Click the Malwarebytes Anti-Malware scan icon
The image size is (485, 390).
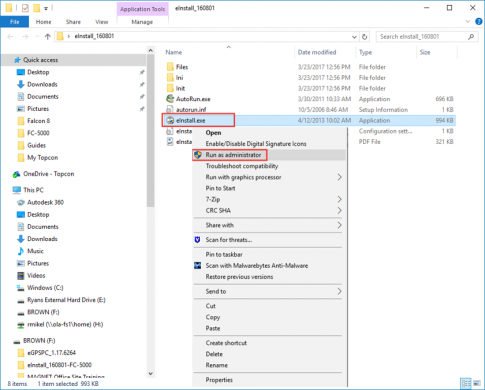coord(198,266)
